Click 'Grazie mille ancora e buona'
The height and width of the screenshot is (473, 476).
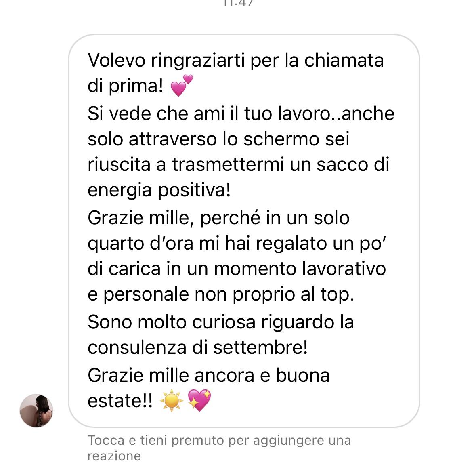click(209, 375)
